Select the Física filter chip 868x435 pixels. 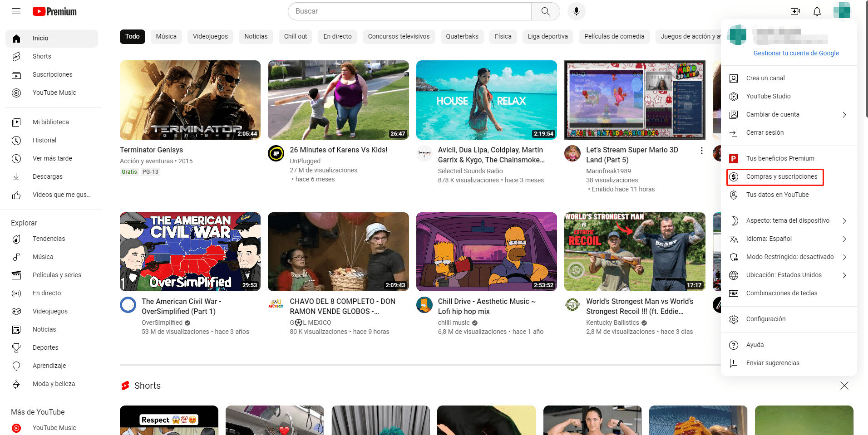point(503,36)
